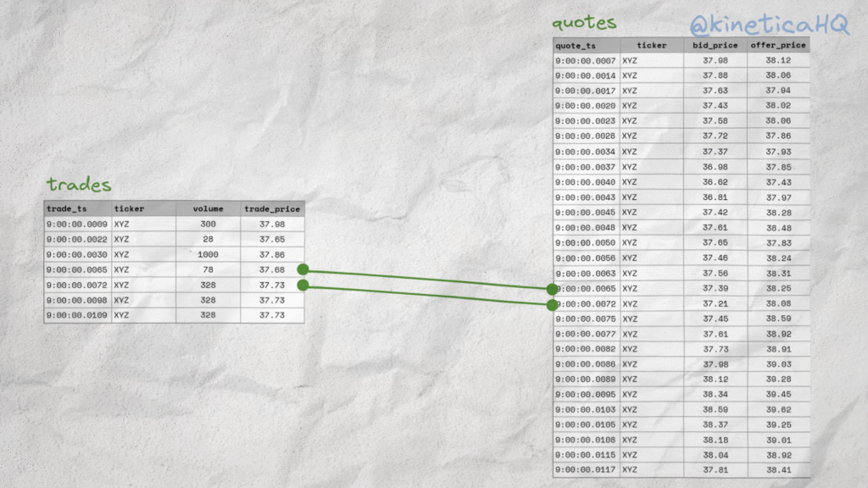Click the handwritten 'quotes' table title
The image size is (868, 488).
click(x=584, y=23)
